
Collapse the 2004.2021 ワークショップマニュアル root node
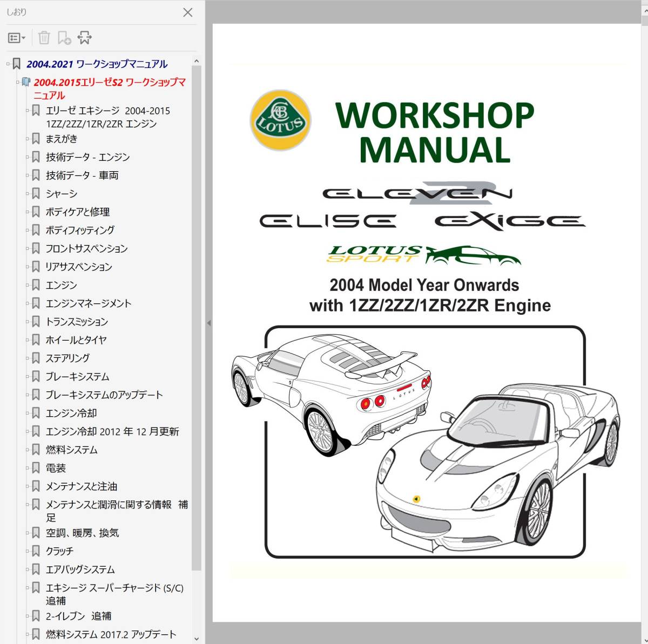click(x=8, y=64)
